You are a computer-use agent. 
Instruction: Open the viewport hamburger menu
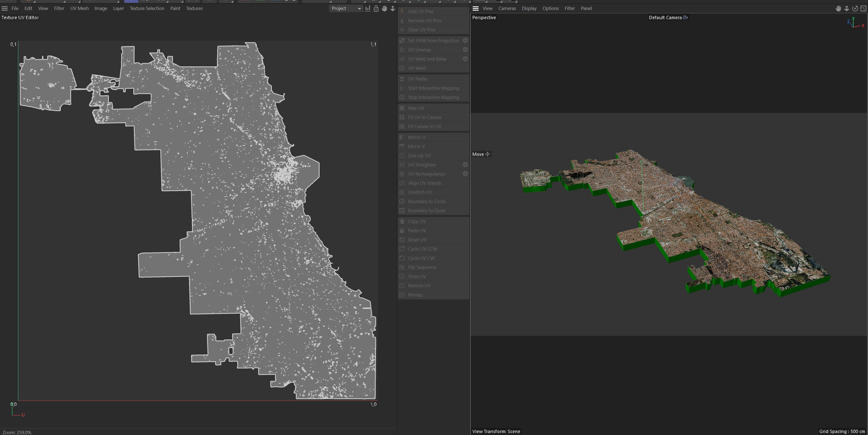click(475, 8)
